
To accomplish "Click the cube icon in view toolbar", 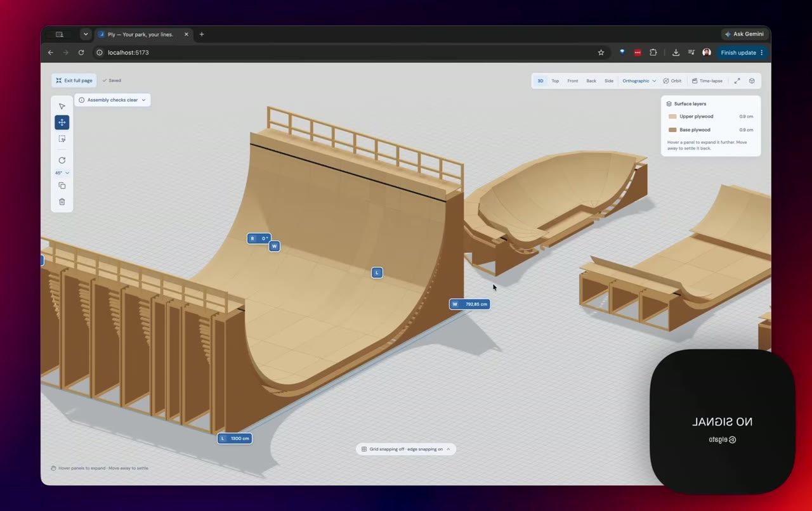I will point(752,81).
